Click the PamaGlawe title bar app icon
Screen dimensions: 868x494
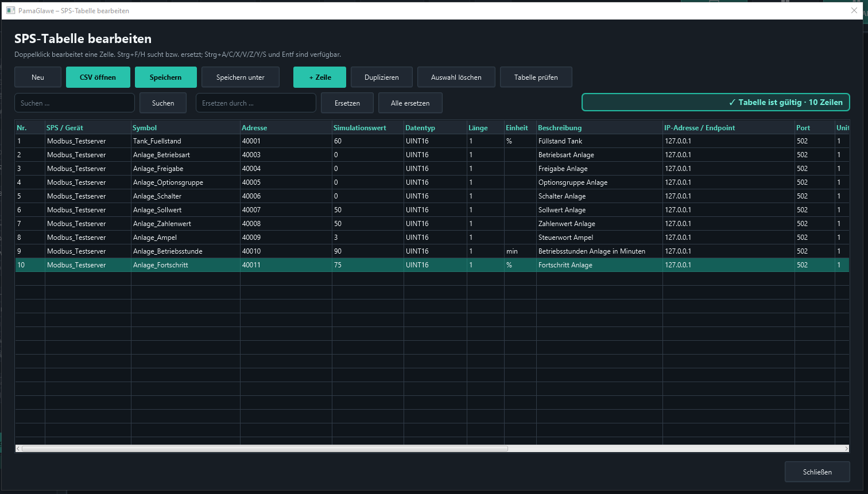[10, 10]
